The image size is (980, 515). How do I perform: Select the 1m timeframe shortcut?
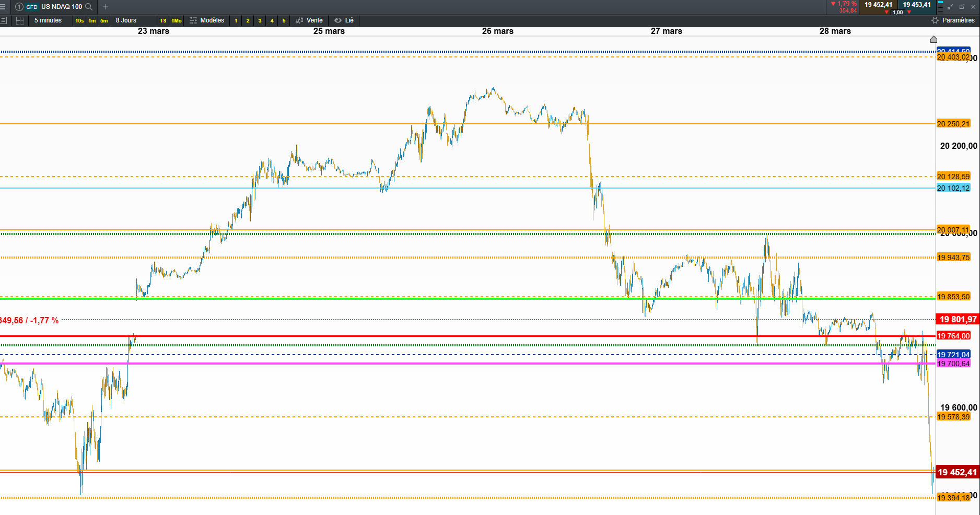point(92,20)
